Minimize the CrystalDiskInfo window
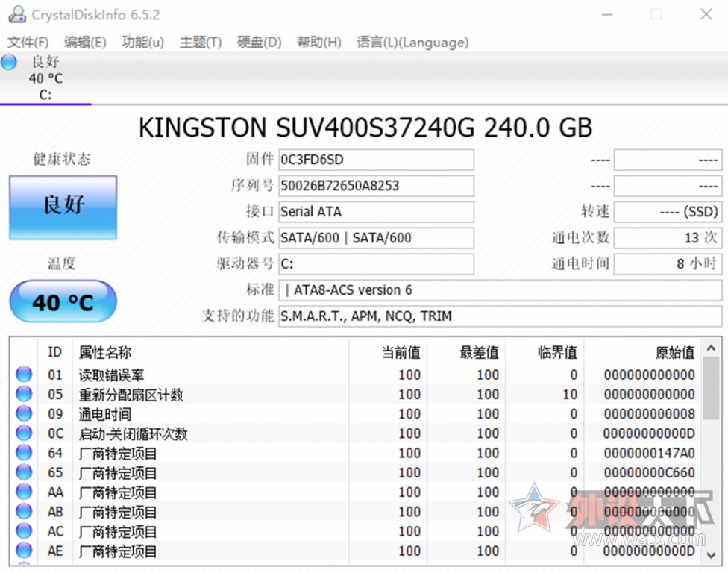The height and width of the screenshot is (573, 728). (607, 14)
